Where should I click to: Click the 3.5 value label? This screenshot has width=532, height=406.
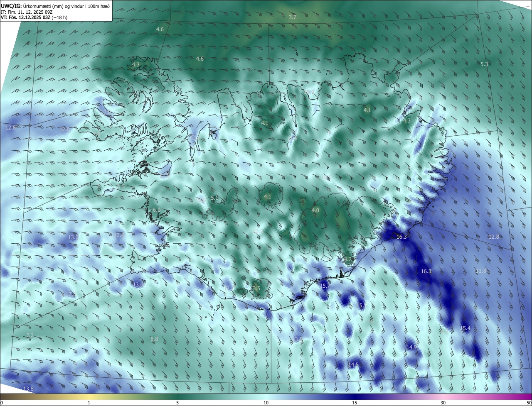(x=256, y=288)
